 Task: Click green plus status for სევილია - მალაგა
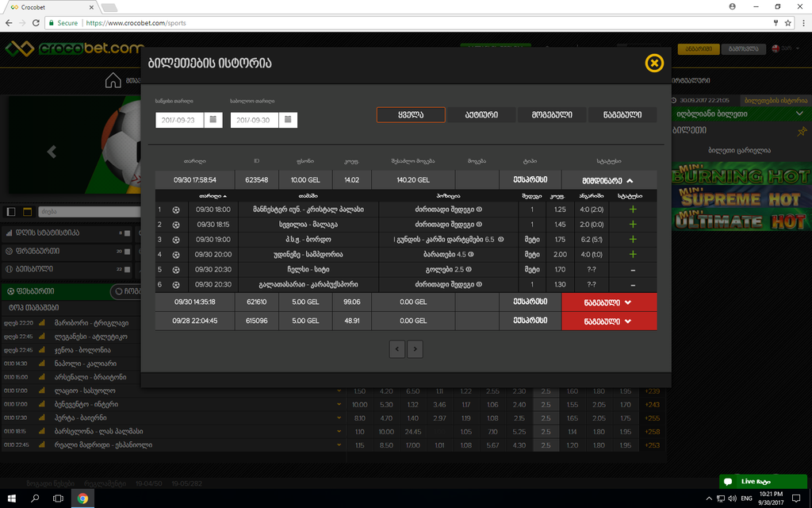[632, 225]
